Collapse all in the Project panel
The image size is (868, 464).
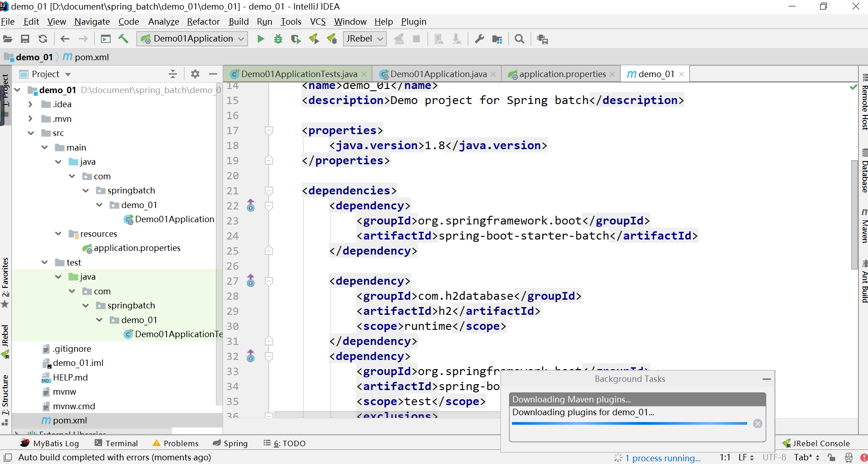(173, 74)
